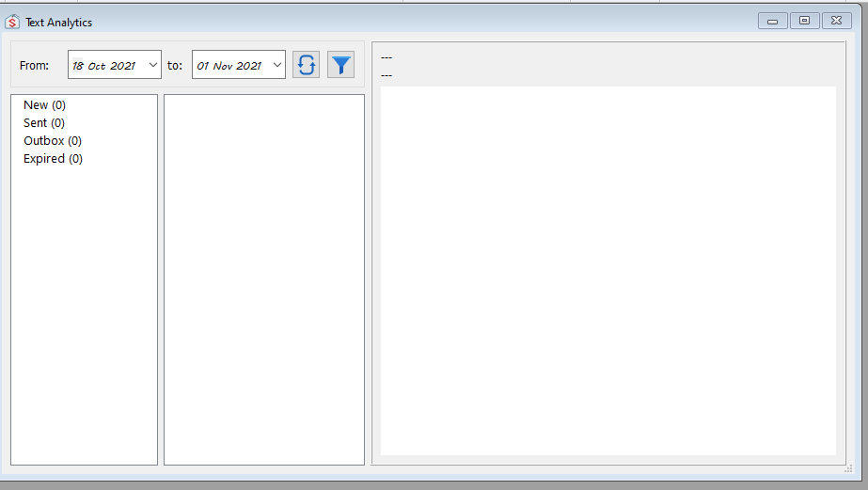Image resolution: width=868 pixels, height=490 pixels.
Task: Click the day 18 in From date
Action: 78,66
